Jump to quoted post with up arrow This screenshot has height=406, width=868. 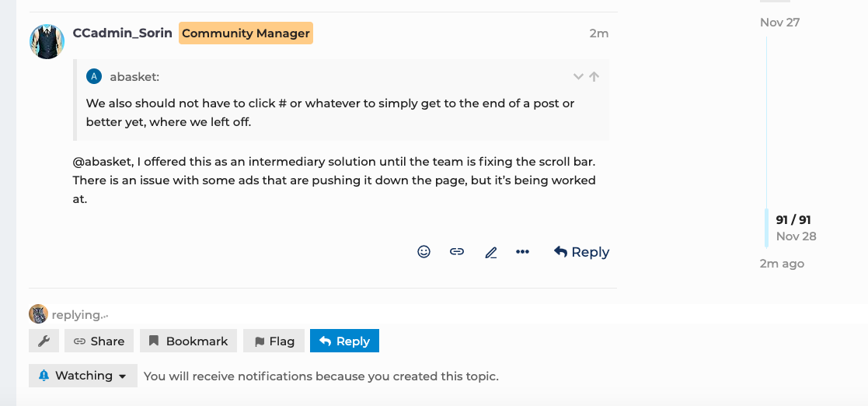pyautogui.click(x=594, y=76)
